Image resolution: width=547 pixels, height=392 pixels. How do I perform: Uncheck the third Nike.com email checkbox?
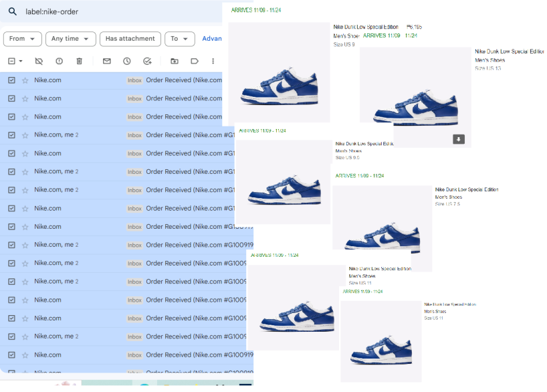(x=11, y=117)
